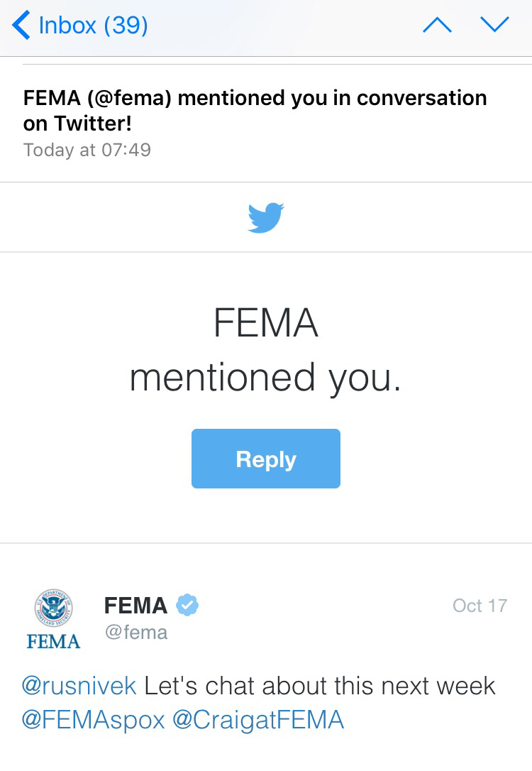Click the FEMA text under the seal
The height and width of the screenshot is (771, 532).
(x=53, y=642)
